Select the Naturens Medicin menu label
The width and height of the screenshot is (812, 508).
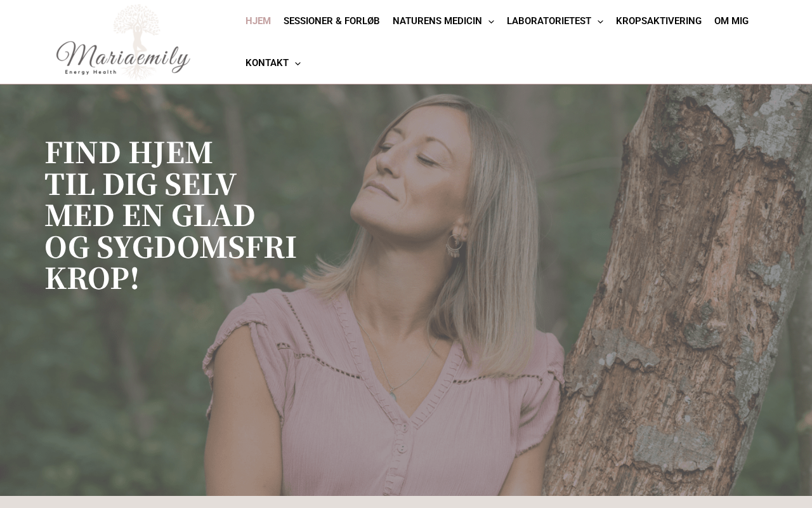coord(437,21)
